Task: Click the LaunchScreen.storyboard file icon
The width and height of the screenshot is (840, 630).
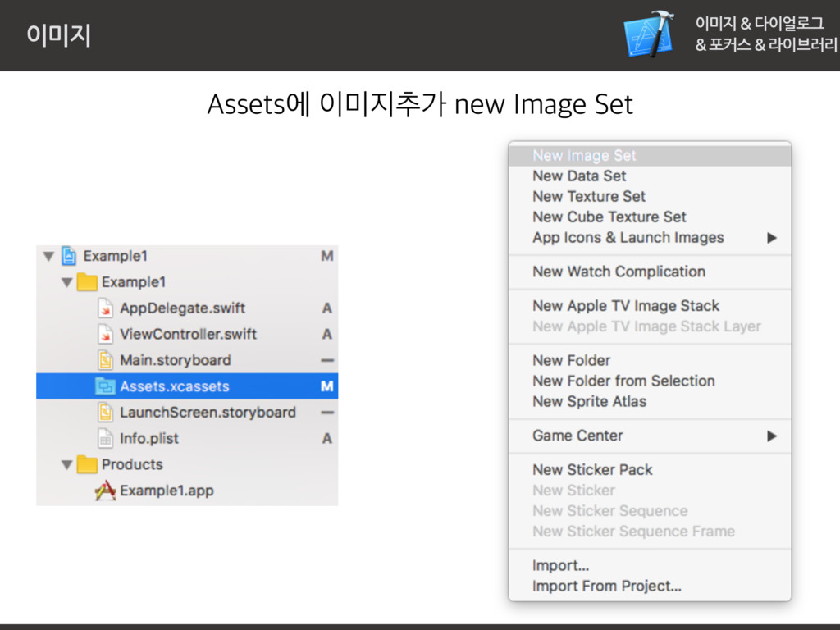Action: [106, 413]
